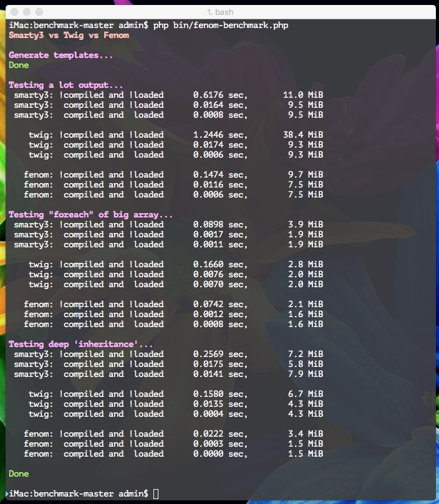Image resolution: width=439 pixels, height=504 pixels.
Task: Click the terminal cursor block at the bottom prompt
Action: click(x=156, y=493)
